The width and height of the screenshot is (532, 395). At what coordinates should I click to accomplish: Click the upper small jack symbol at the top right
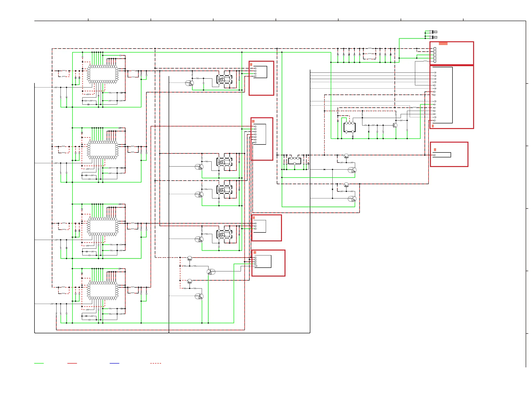(436, 32)
